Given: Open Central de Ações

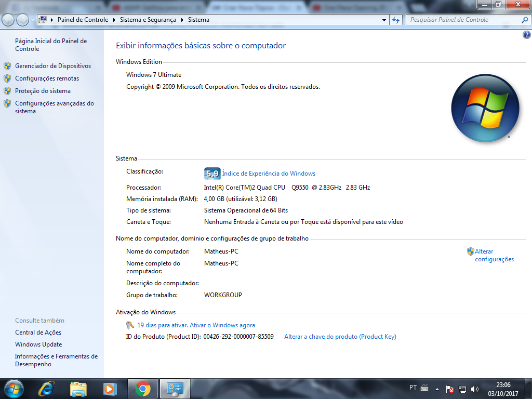Looking at the screenshot, I should [38, 332].
